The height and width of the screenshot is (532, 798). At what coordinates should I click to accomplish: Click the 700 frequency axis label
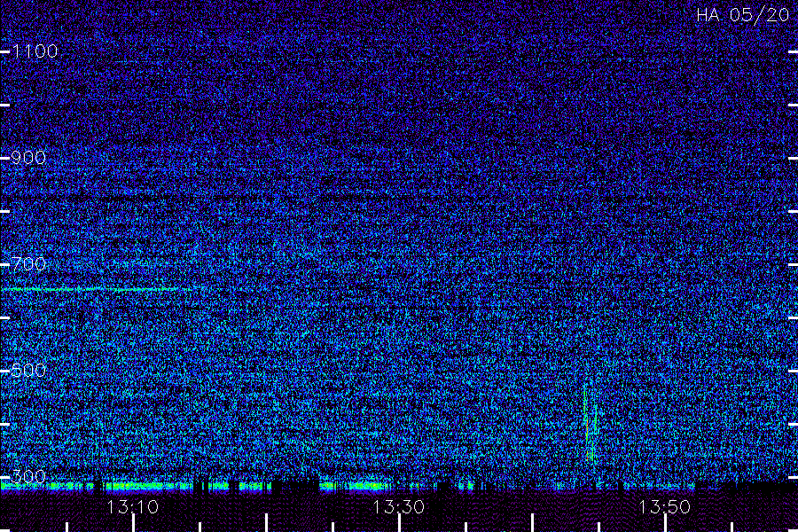pyautogui.click(x=28, y=264)
